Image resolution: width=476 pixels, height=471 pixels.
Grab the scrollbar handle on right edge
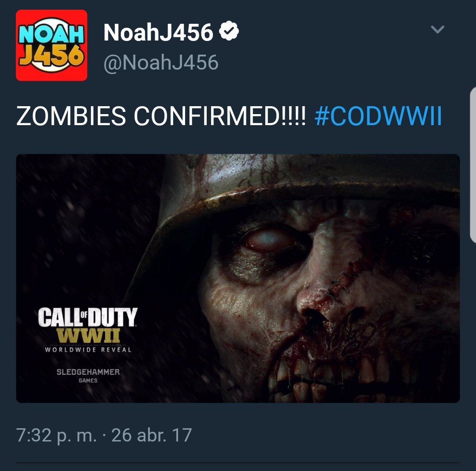click(473, 165)
